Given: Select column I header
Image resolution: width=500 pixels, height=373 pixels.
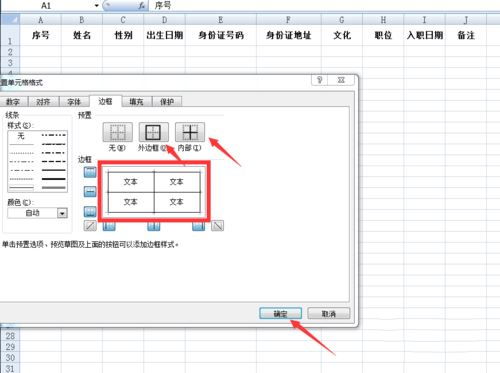Looking at the screenshot, I should coord(425,20).
